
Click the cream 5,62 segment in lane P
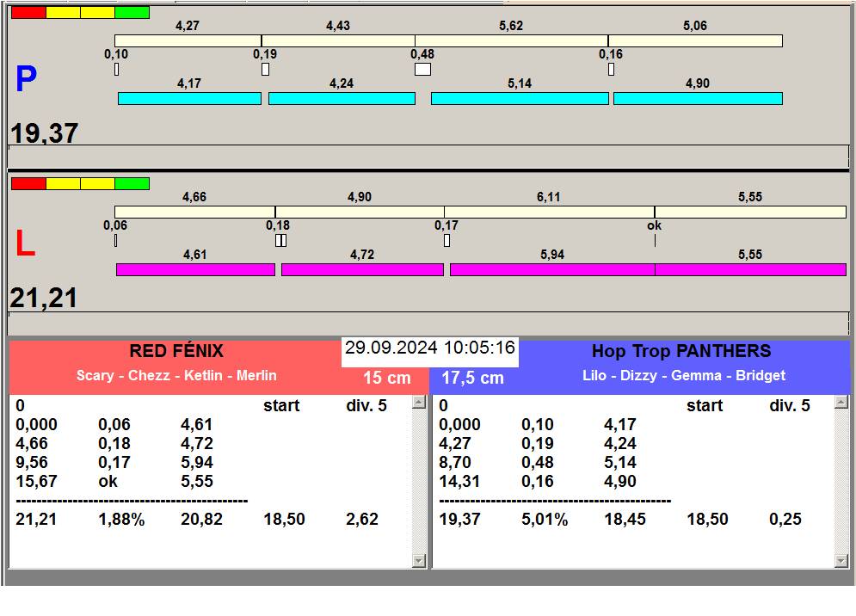click(x=511, y=41)
